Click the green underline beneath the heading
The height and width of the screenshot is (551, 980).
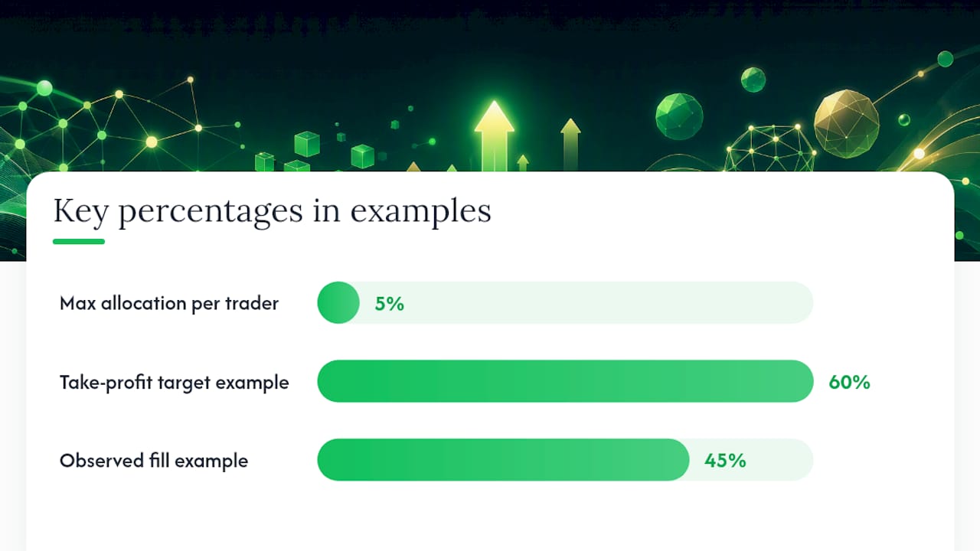(79, 242)
